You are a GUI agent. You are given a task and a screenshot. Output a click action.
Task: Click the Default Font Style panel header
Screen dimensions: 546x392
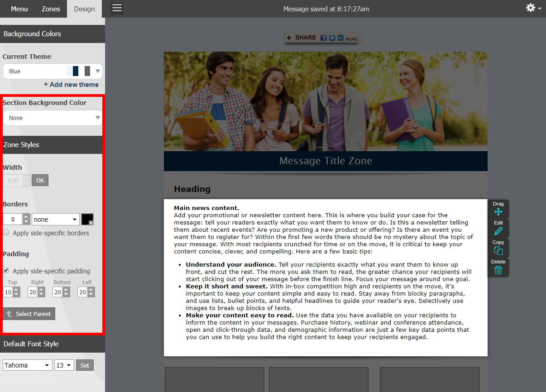tap(53, 344)
